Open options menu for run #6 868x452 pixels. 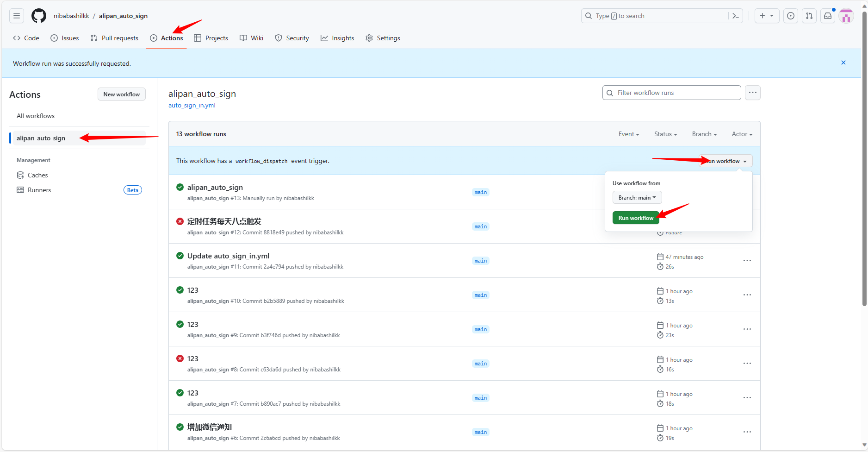pos(747,432)
